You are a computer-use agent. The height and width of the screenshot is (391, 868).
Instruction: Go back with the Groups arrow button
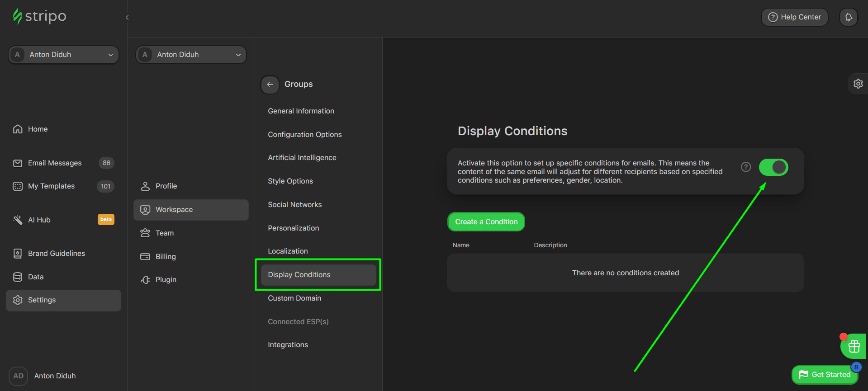pos(270,85)
